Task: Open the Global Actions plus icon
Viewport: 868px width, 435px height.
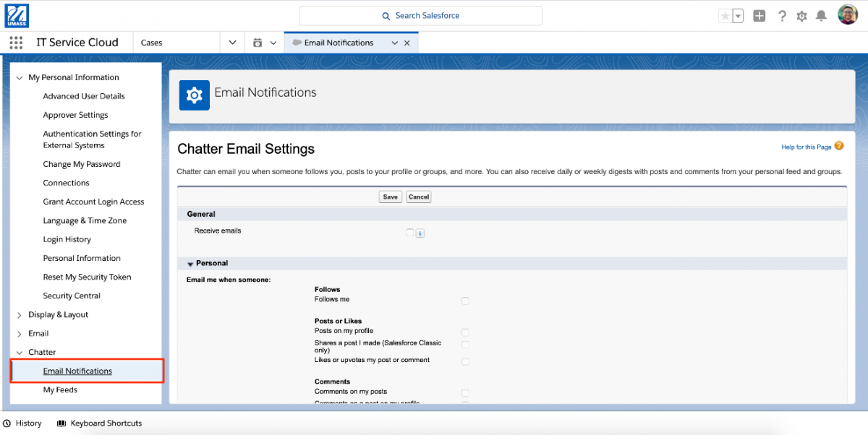Action: (759, 16)
